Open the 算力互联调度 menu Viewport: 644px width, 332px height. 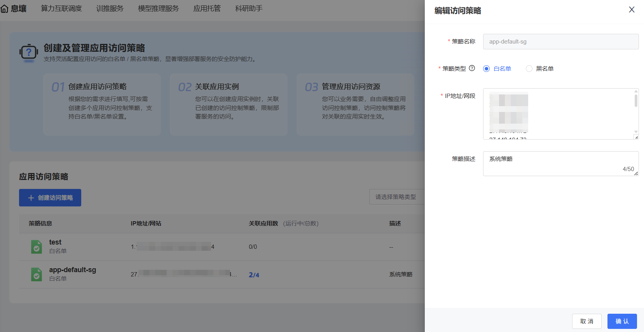click(x=61, y=9)
